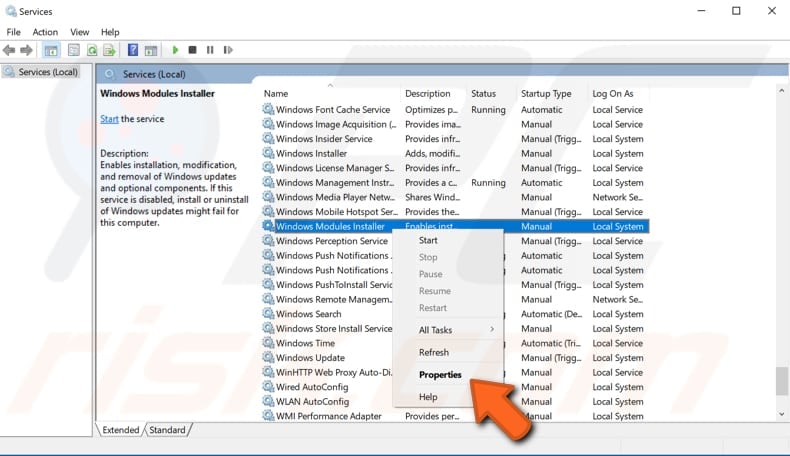Open the Action menu
The height and width of the screenshot is (456, 790).
pos(45,32)
